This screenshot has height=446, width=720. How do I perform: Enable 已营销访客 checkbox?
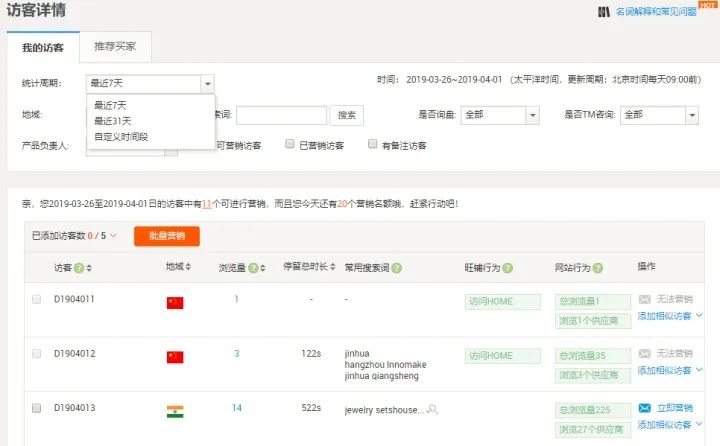290,144
